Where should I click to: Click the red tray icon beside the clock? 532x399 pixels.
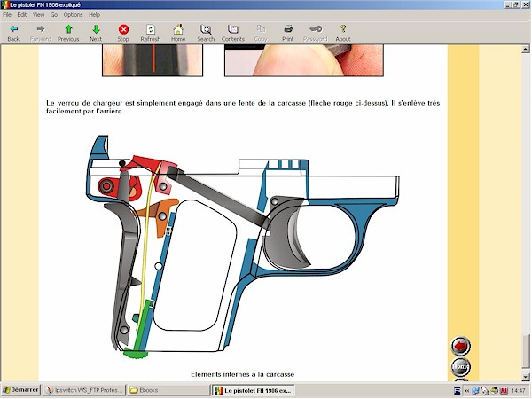pos(504,391)
